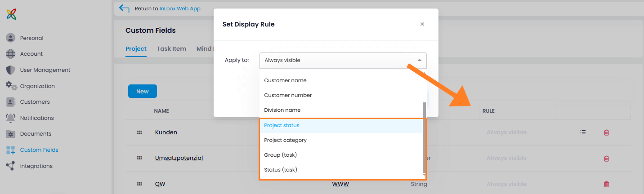Open Notifications settings
Viewport: 644px width, 194px height.
37,118
